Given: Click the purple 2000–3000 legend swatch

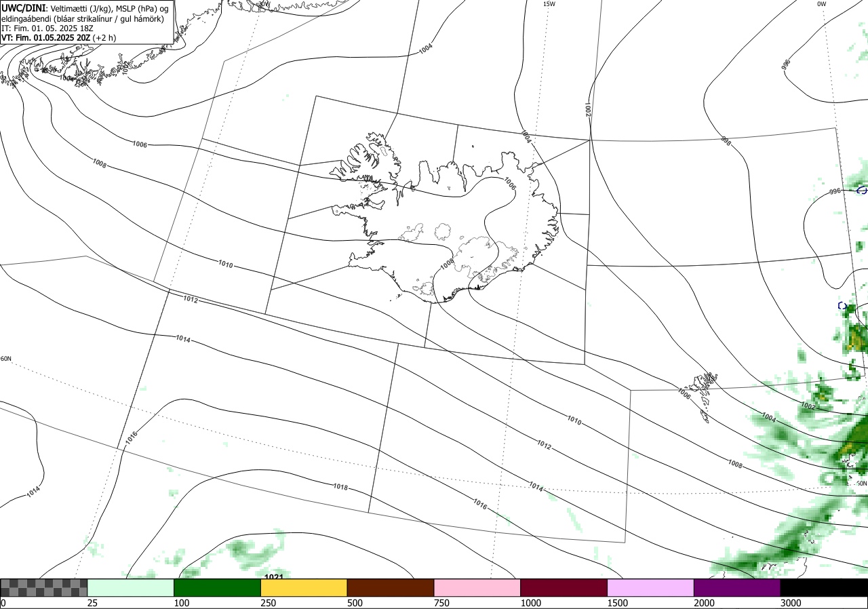Looking at the screenshot, I should pos(737,587).
